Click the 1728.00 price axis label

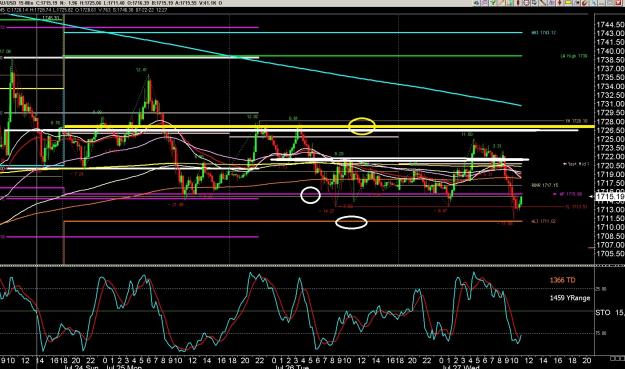pos(610,122)
